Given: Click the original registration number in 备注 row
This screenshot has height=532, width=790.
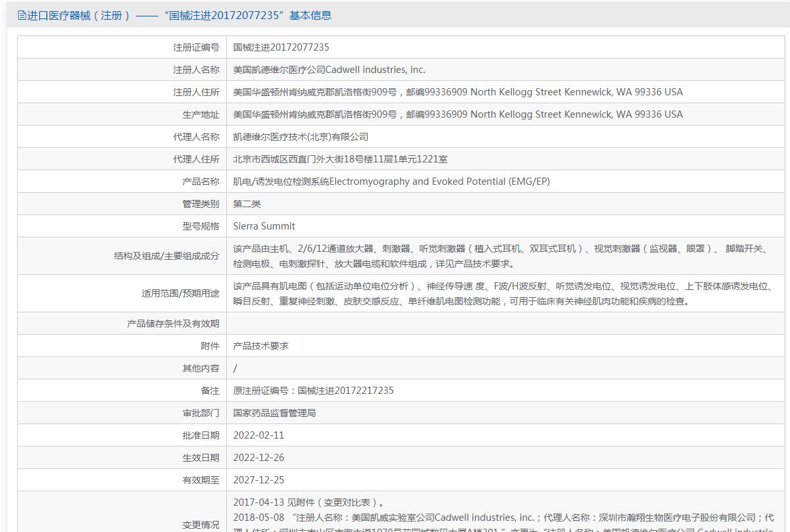Looking at the screenshot, I should pos(313,391).
